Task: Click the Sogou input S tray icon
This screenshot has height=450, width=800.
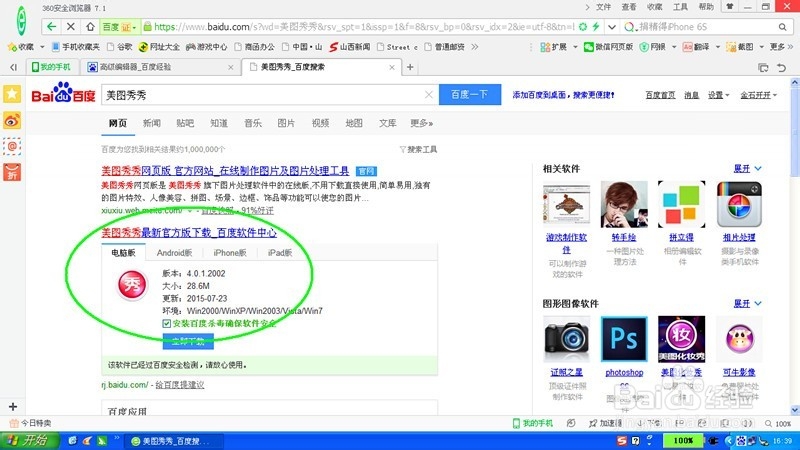Action: coord(621,441)
